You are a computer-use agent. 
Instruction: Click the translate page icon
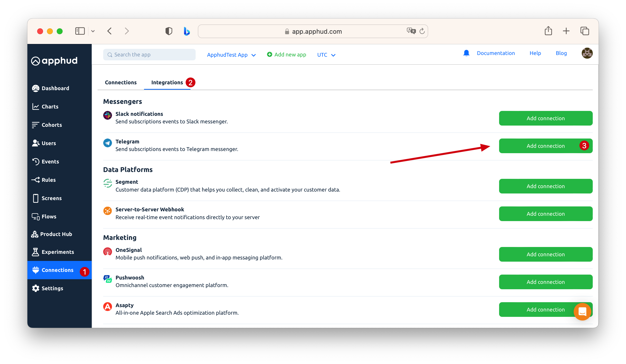click(x=411, y=31)
